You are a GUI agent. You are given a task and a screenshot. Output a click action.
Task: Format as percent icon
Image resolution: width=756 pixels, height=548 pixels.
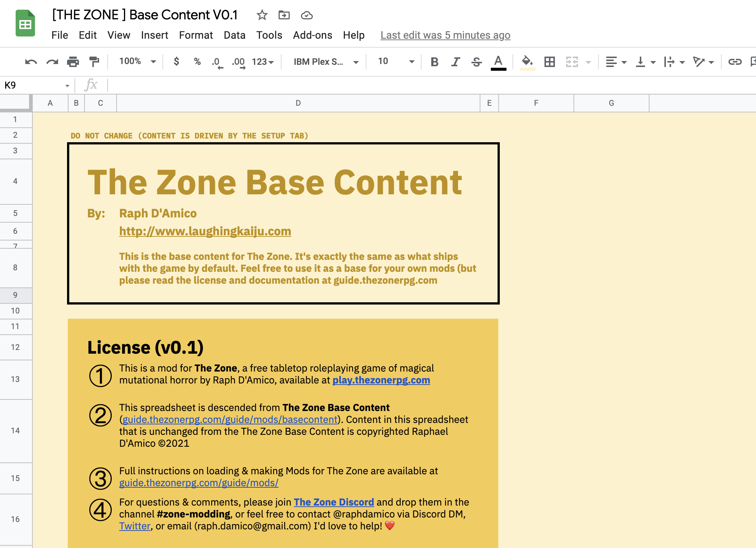197,61
